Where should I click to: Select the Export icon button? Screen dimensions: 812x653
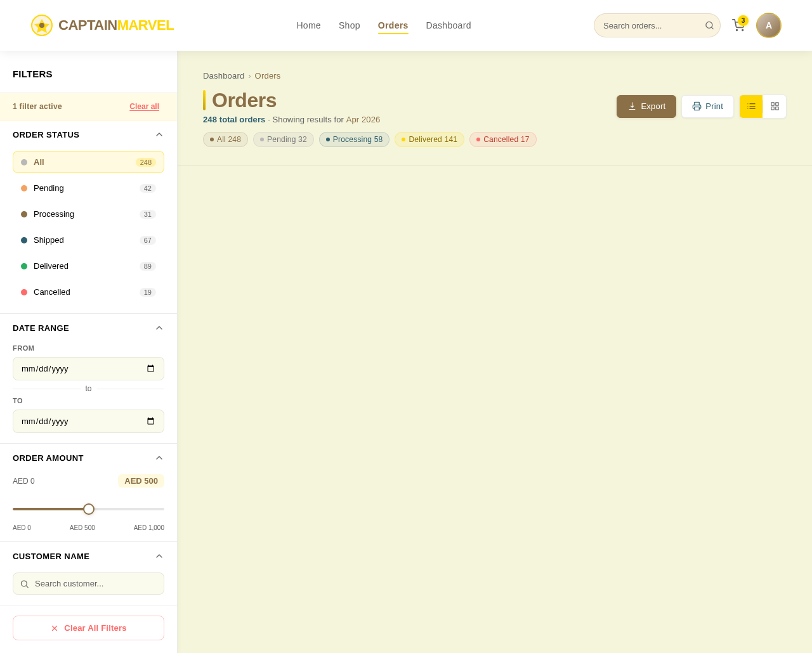[x=631, y=106]
